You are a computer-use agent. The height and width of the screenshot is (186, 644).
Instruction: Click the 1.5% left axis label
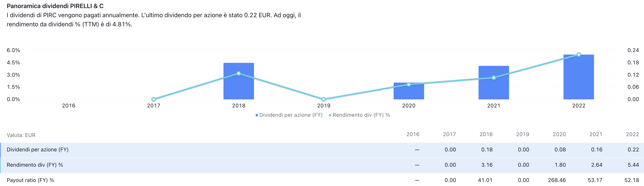point(13,87)
